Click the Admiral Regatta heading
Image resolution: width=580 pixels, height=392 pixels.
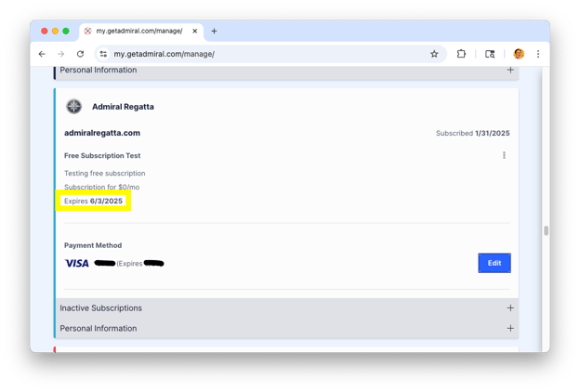123,107
